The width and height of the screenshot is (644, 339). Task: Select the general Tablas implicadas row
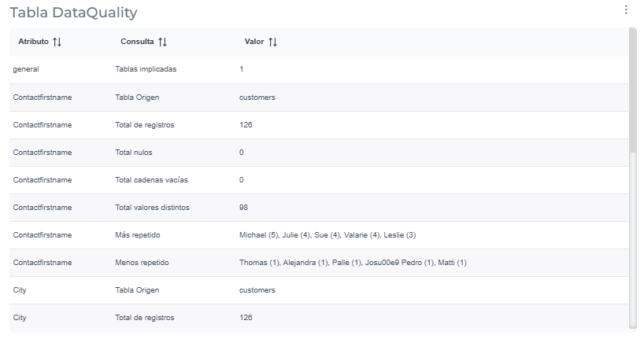[319, 69]
